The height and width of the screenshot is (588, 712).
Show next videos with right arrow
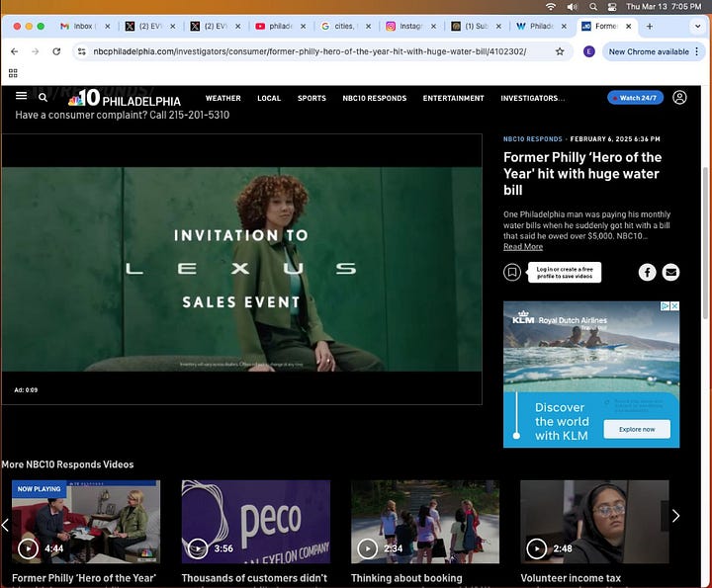675,516
